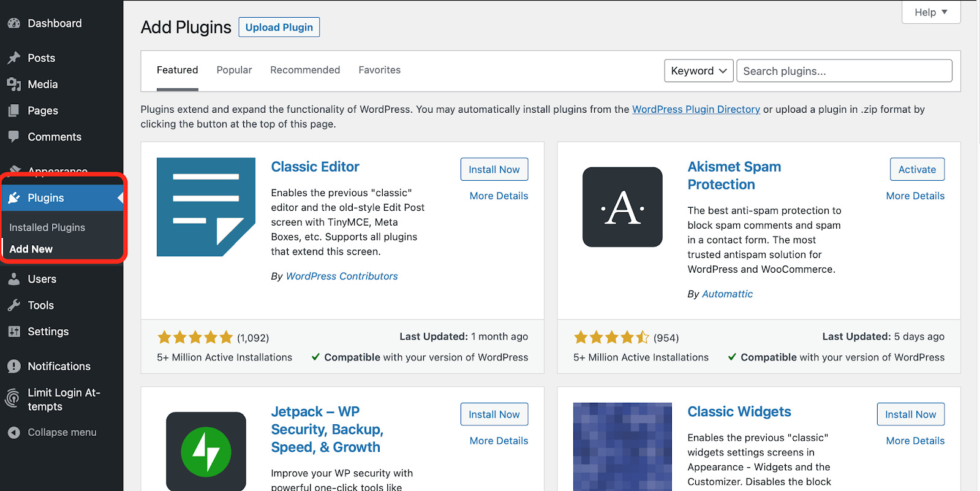This screenshot has width=980, height=491.
Task: Open Media via its sidebar icon
Action: point(13,85)
